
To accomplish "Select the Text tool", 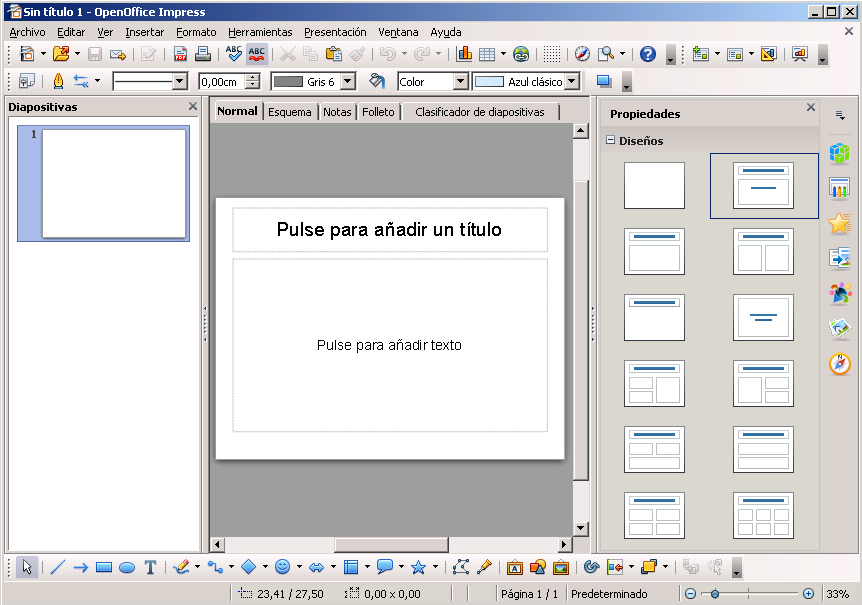I will point(150,567).
